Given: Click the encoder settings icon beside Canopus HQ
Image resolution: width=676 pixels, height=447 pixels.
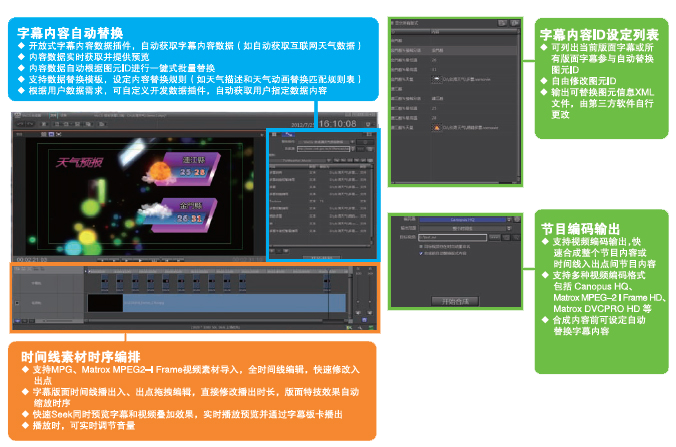Looking at the screenshot, I should click(518, 218).
